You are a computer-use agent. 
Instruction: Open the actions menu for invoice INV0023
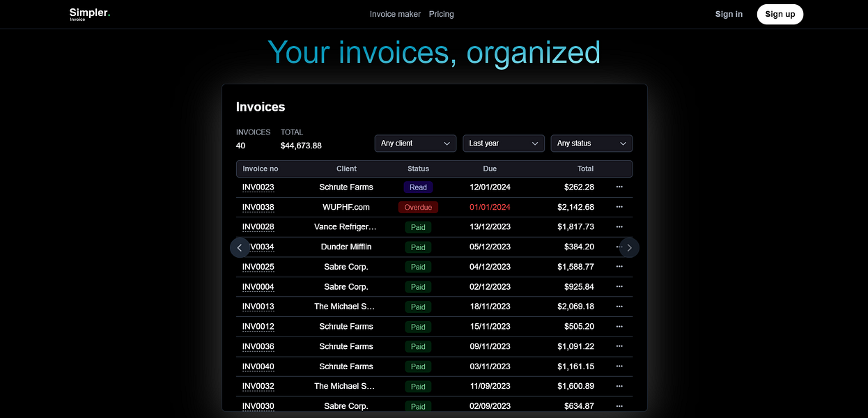pos(619,187)
